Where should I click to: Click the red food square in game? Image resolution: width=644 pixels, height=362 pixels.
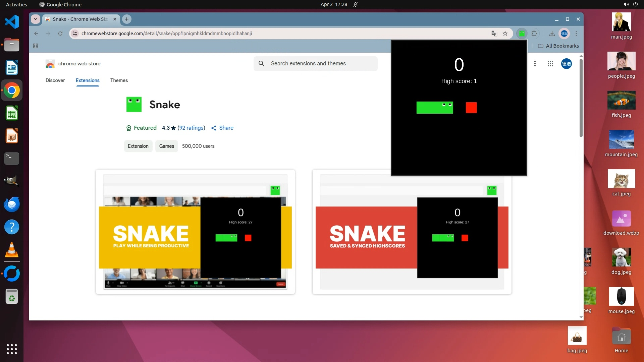tap(471, 108)
